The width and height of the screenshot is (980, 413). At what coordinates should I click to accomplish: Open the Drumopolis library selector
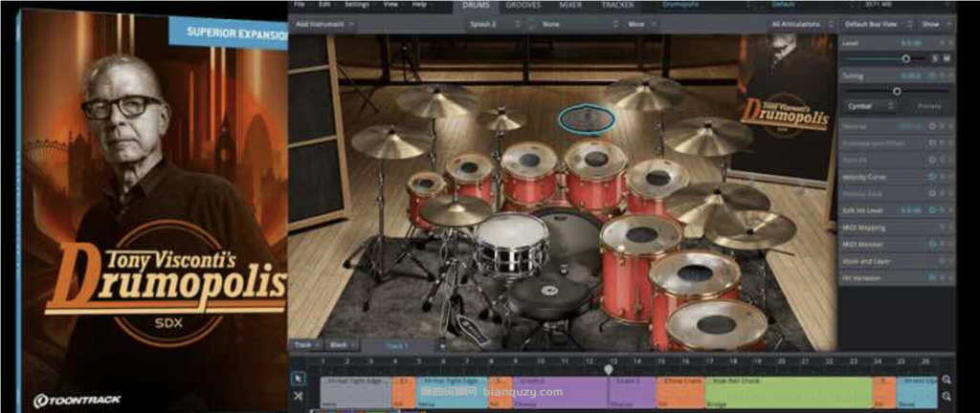[705, 5]
